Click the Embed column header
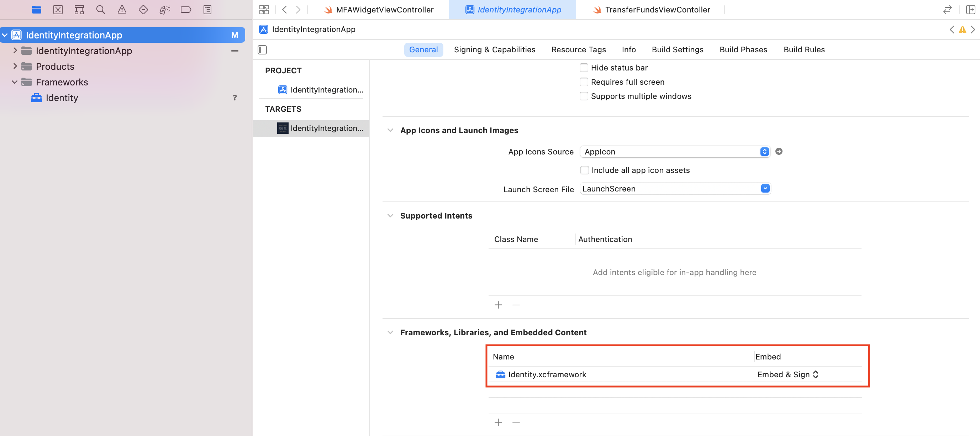The image size is (980, 436). coord(768,357)
